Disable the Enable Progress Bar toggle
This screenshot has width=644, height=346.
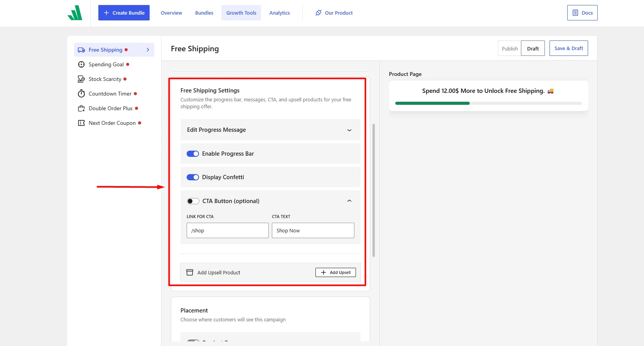193,154
